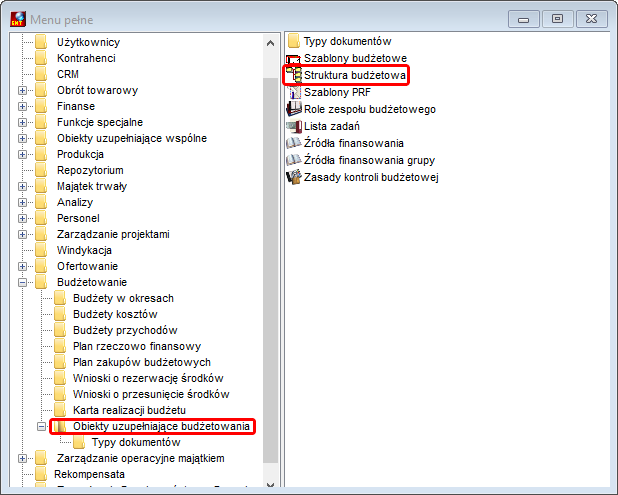The width and height of the screenshot is (618, 495).
Task: Click the Windykacja tree item
Action: pyautogui.click(x=84, y=250)
